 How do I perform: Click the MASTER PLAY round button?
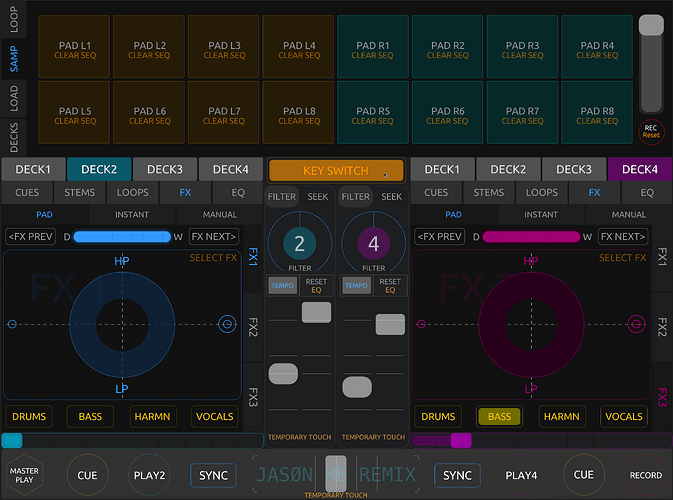24,475
